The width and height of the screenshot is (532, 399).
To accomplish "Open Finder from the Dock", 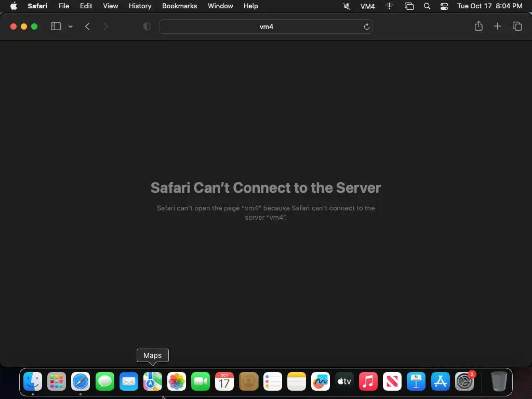I will (33, 381).
